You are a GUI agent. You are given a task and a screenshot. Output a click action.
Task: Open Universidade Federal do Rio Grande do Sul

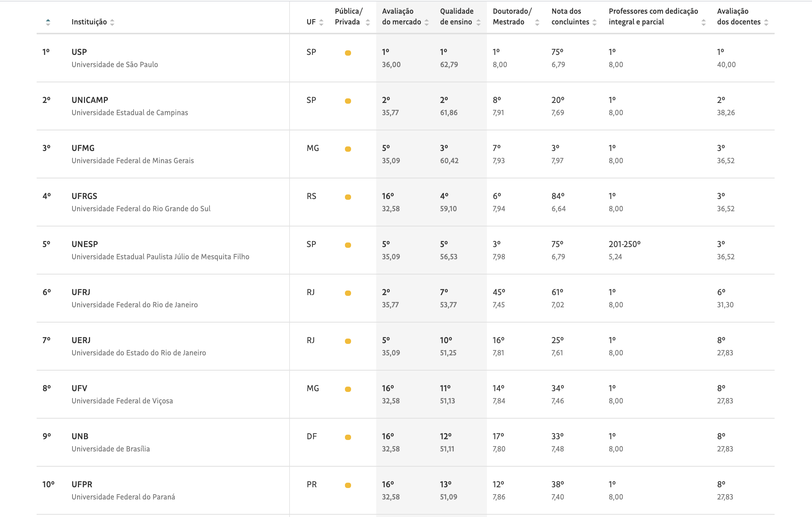pos(141,209)
